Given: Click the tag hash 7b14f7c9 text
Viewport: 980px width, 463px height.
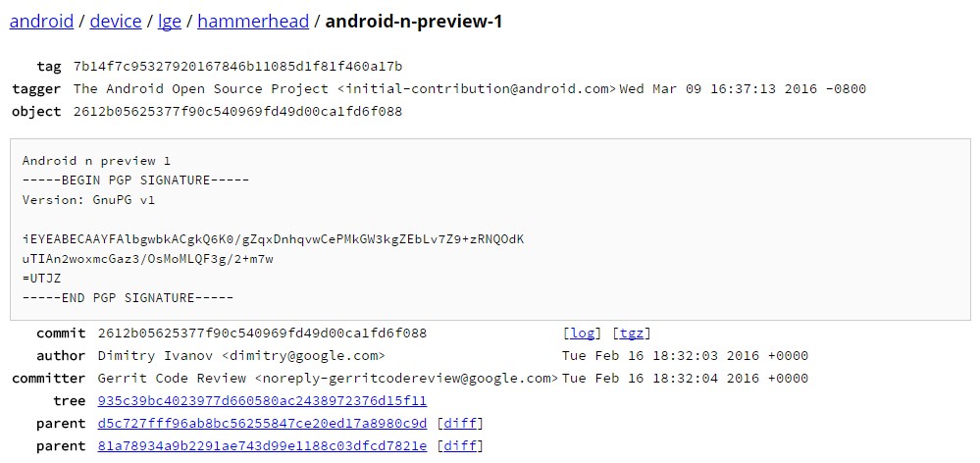Looking at the screenshot, I should 237,67.
